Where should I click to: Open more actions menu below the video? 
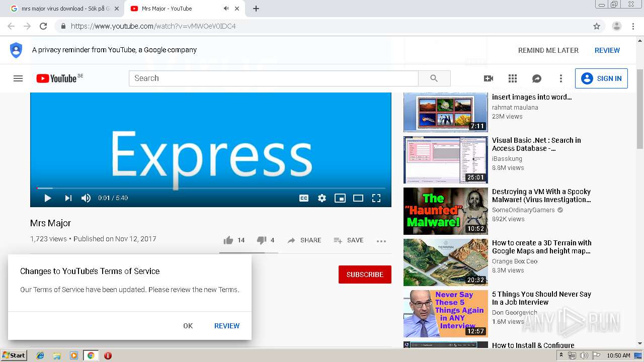[381, 241]
